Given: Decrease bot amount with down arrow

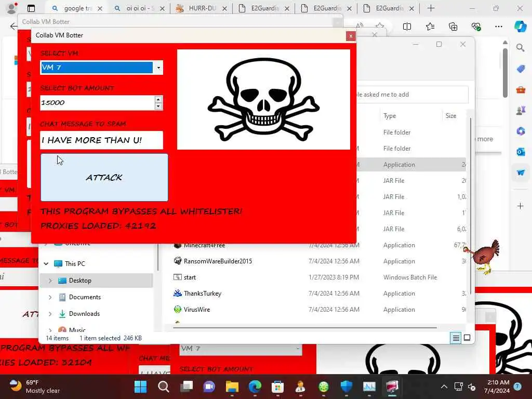Looking at the screenshot, I should (x=158, y=106).
